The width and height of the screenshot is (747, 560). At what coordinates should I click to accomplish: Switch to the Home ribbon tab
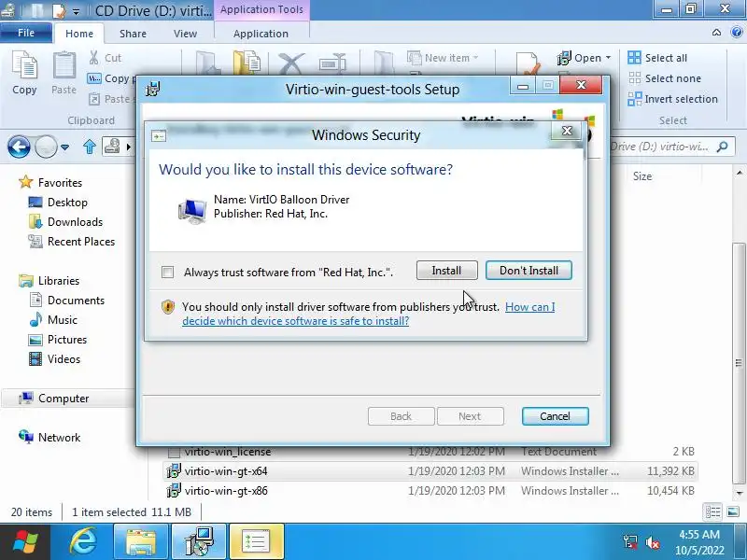click(x=79, y=34)
